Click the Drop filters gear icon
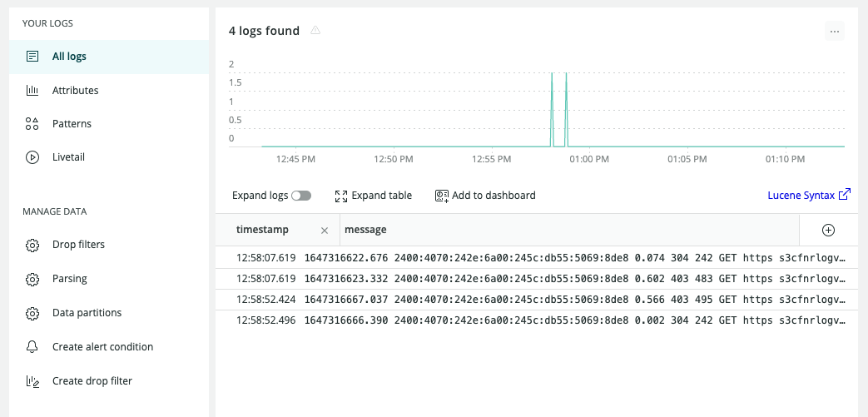This screenshot has height=417, width=868. pos(32,246)
